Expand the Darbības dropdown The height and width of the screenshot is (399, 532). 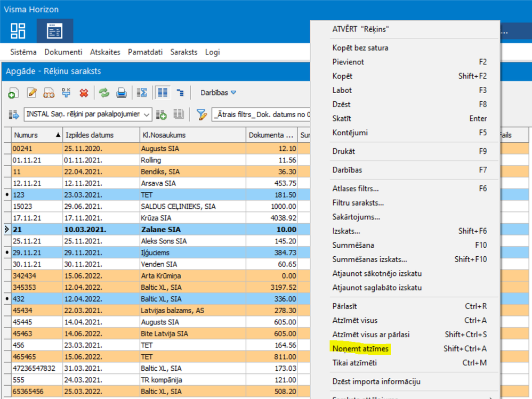coord(218,93)
